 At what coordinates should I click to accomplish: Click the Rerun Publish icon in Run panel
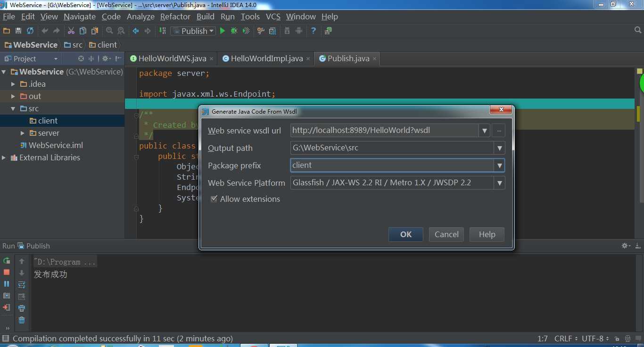pos(7,261)
